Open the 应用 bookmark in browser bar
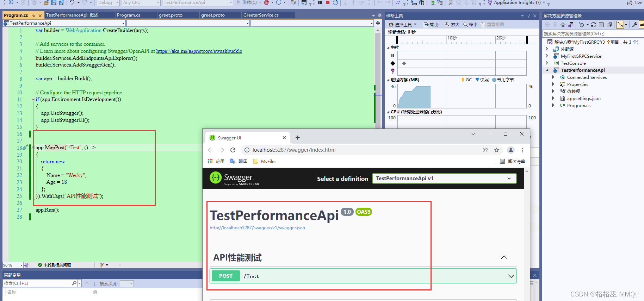Screen dimensions: 644x301 pyautogui.click(x=216, y=161)
